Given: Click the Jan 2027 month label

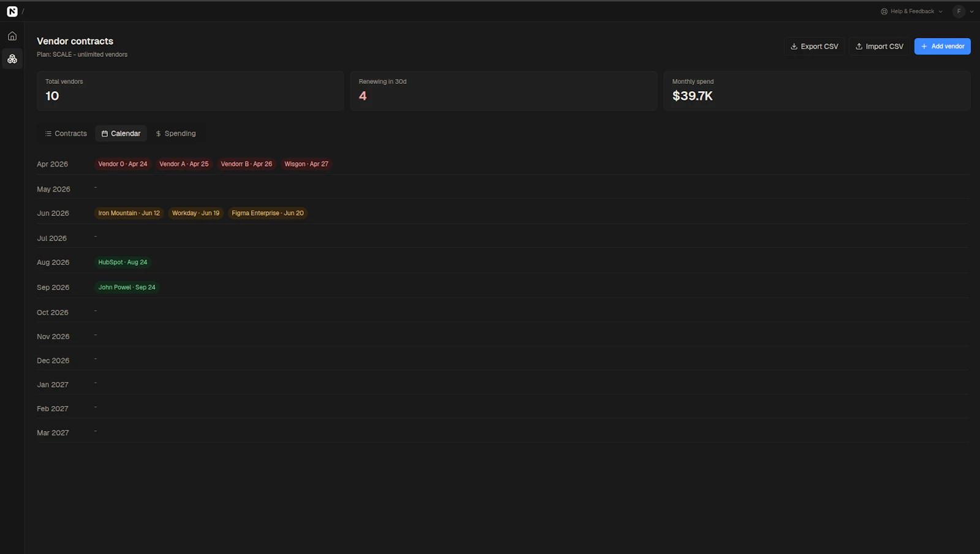Looking at the screenshot, I should point(52,384).
